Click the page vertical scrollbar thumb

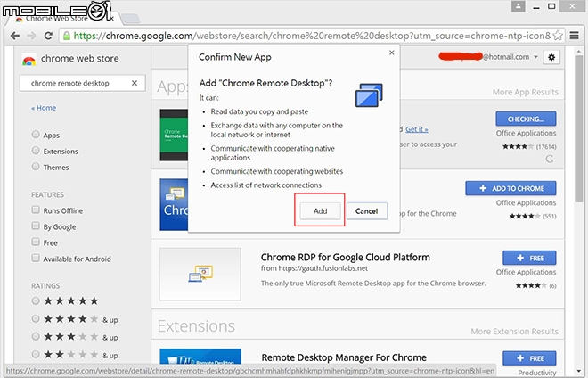pyautogui.click(x=578, y=129)
